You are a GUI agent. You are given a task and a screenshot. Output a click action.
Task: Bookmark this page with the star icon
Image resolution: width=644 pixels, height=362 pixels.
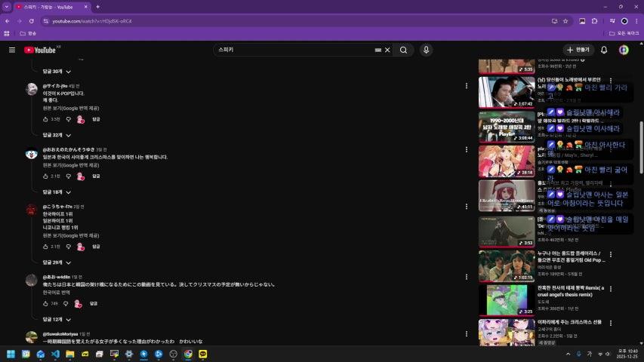click(565, 21)
